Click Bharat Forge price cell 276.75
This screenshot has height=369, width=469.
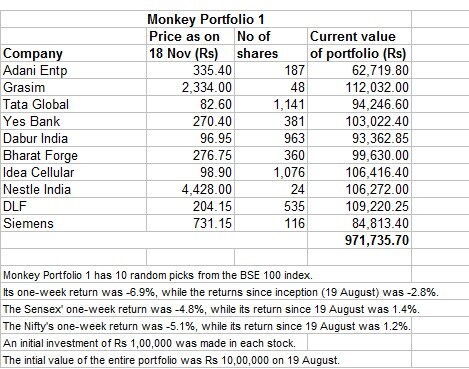coord(190,155)
